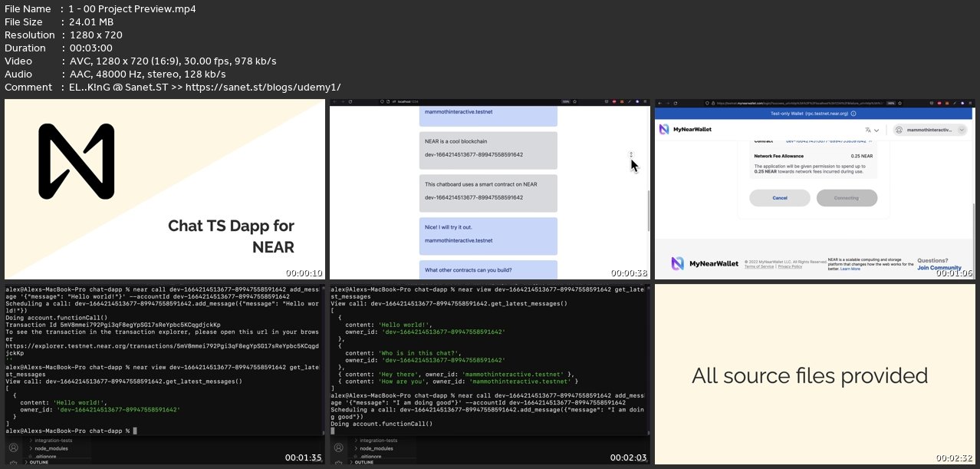Open the Terms of Service link
Viewport: 980px width, 469px height.
pos(758,266)
